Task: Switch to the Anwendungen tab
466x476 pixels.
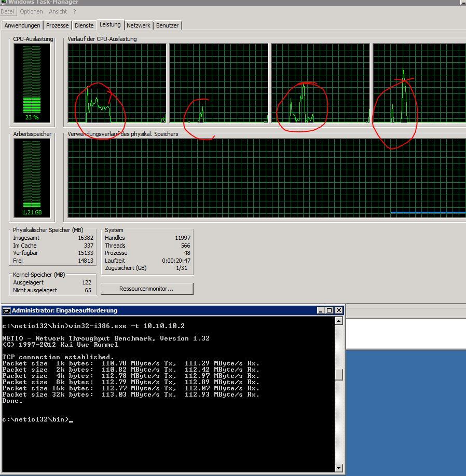Action: click(22, 25)
